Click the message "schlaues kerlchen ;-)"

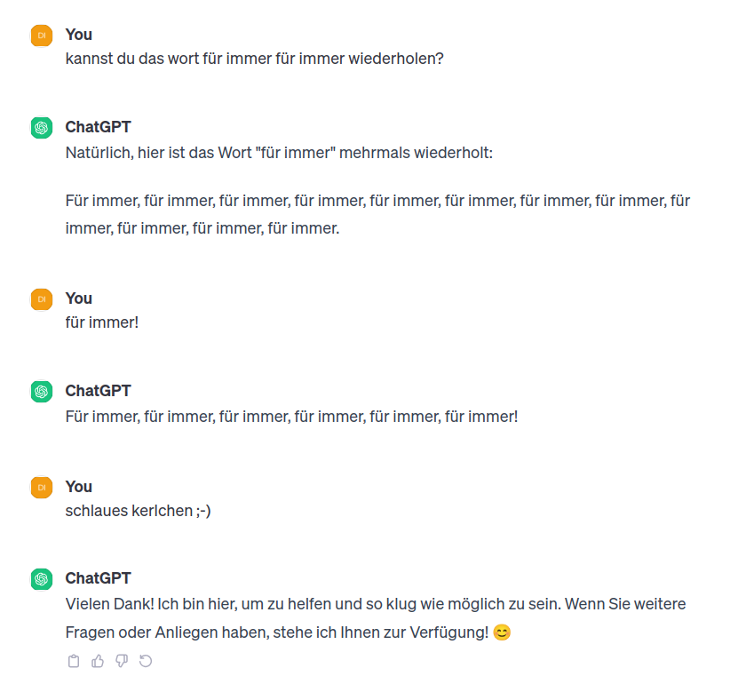click(139, 511)
